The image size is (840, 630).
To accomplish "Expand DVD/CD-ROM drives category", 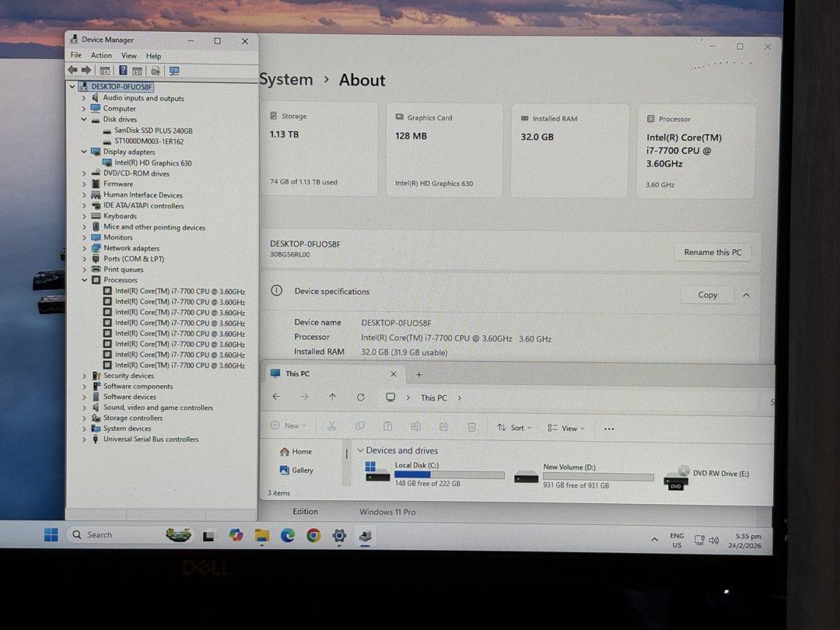I will 84,173.
